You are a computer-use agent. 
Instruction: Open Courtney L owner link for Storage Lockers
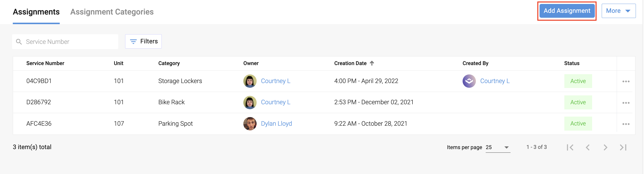point(276,81)
